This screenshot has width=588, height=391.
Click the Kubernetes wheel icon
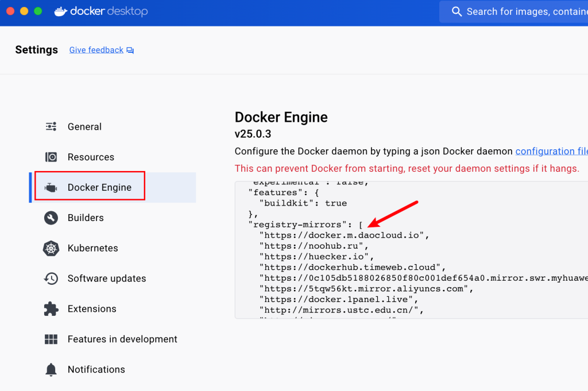click(51, 248)
